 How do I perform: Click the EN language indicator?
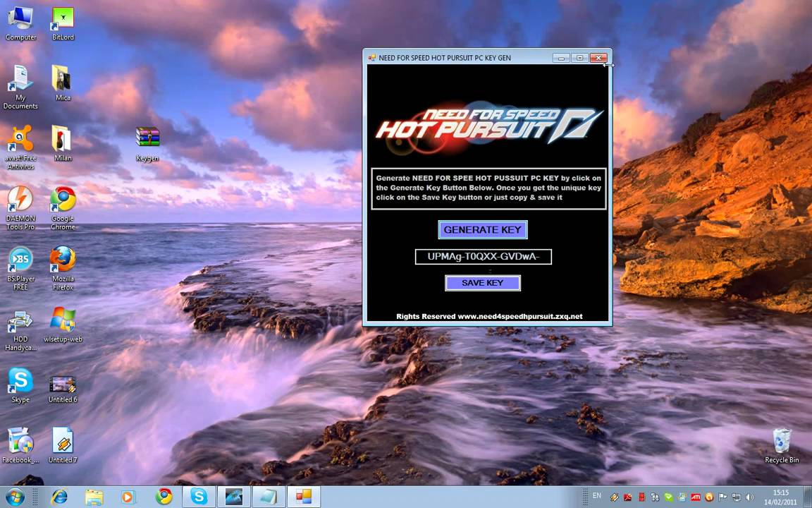(596, 495)
